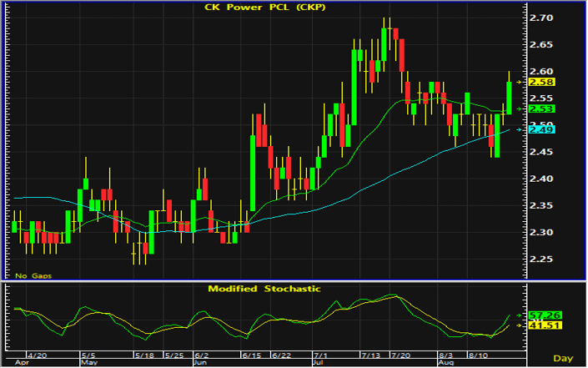Click the May month label

[89, 363]
